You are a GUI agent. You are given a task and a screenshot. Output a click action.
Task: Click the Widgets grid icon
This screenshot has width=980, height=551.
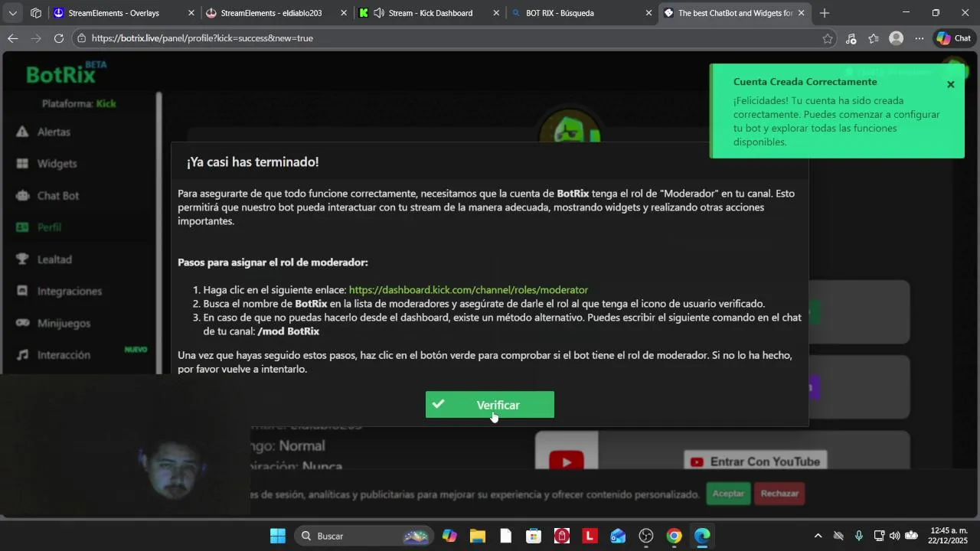(22, 164)
